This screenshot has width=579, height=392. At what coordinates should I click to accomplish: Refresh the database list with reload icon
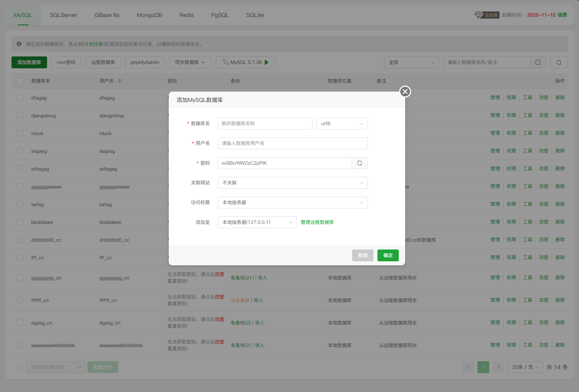559,62
